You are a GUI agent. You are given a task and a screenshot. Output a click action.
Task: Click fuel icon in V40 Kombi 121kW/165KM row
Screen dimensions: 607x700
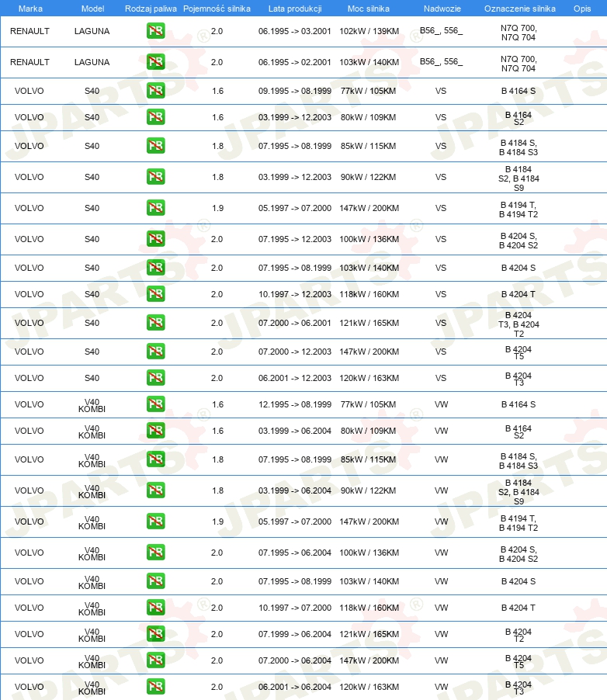click(x=155, y=634)
